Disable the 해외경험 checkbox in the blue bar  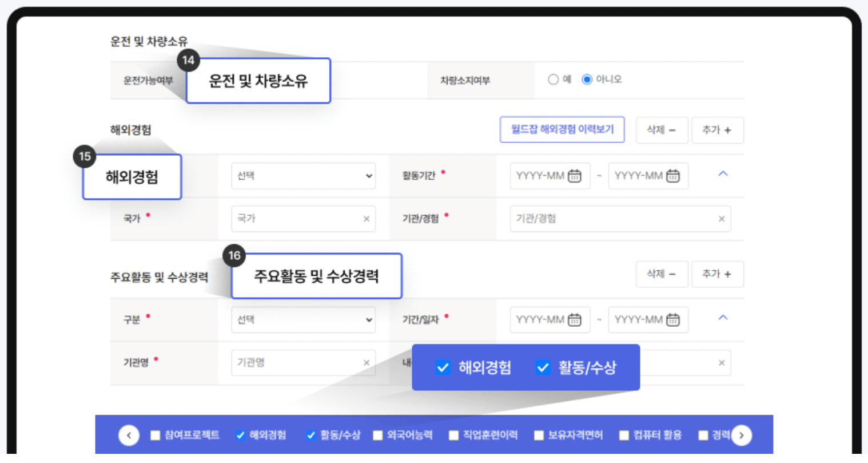pos(240,435)
